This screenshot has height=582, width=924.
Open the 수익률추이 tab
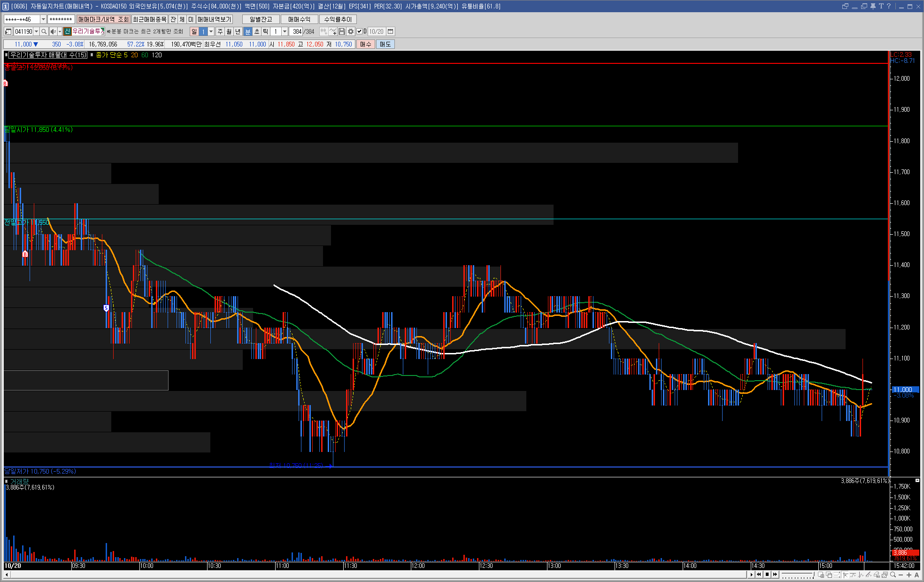click(x=338, y=19)
